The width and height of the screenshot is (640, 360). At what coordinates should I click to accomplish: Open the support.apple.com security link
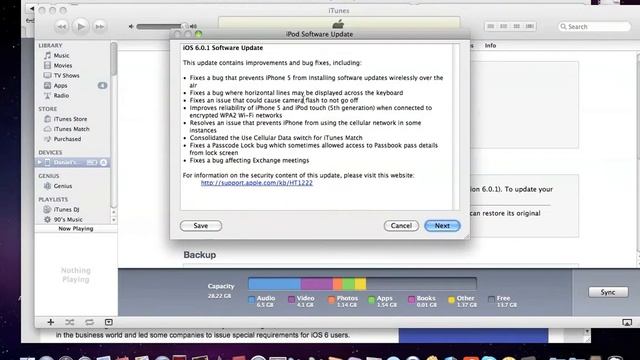(x=257, y=183)
